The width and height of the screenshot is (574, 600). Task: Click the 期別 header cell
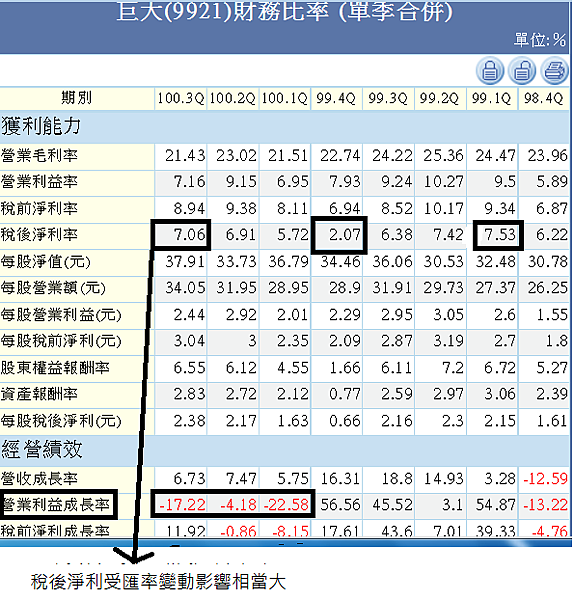click(77, 98)
